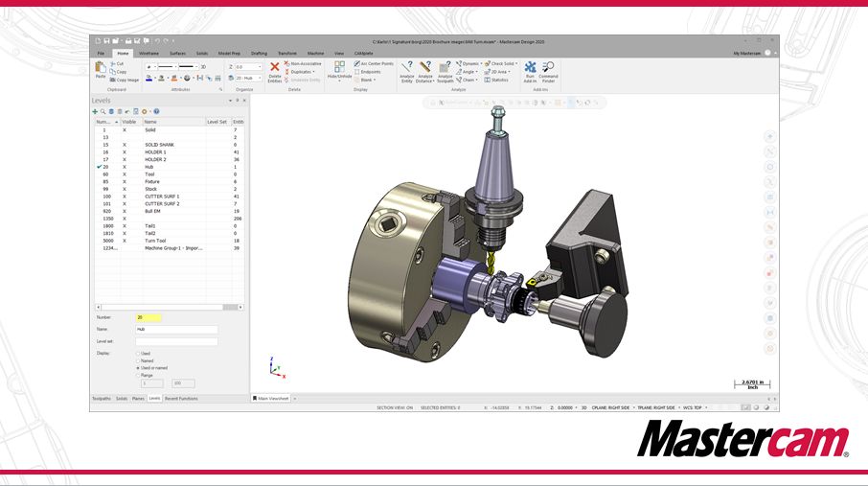Image resolution: width=868 pixels, height=486 pixels.
Task: Click the WCS: TOP status entry
Action: tap(692, 407)
